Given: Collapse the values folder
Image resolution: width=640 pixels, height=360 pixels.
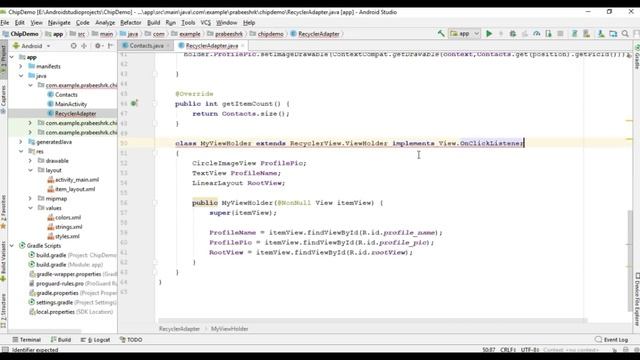Looking at the screenshot, I should [30, 208].
